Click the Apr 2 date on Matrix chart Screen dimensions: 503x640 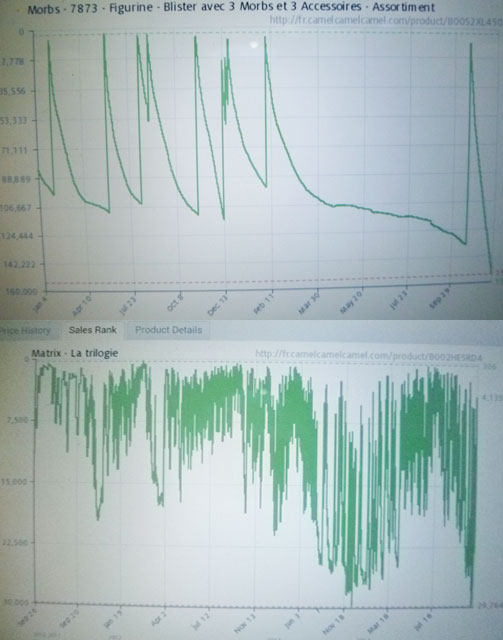[159, 618]
